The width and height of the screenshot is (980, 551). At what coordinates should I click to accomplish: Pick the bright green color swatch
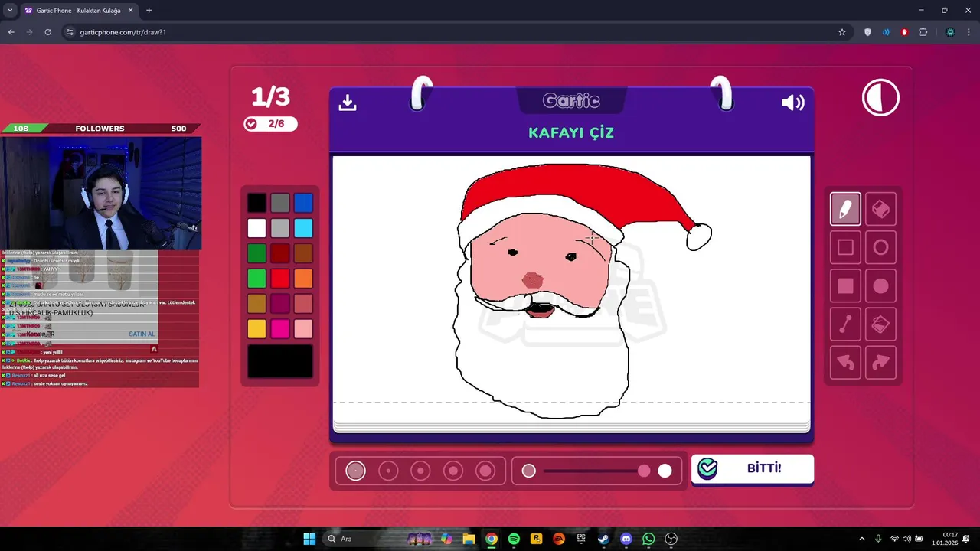(256, 279)
